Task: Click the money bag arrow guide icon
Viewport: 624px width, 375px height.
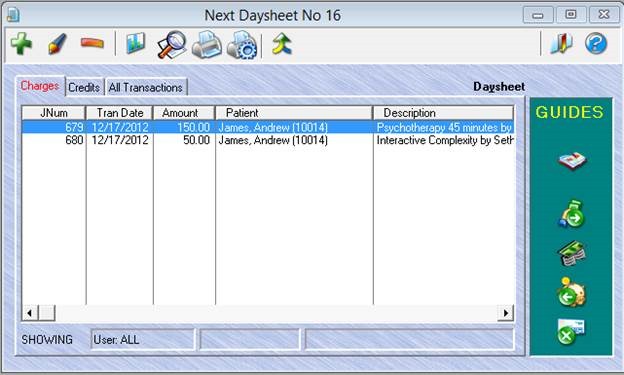Action: tap(572, 214)
